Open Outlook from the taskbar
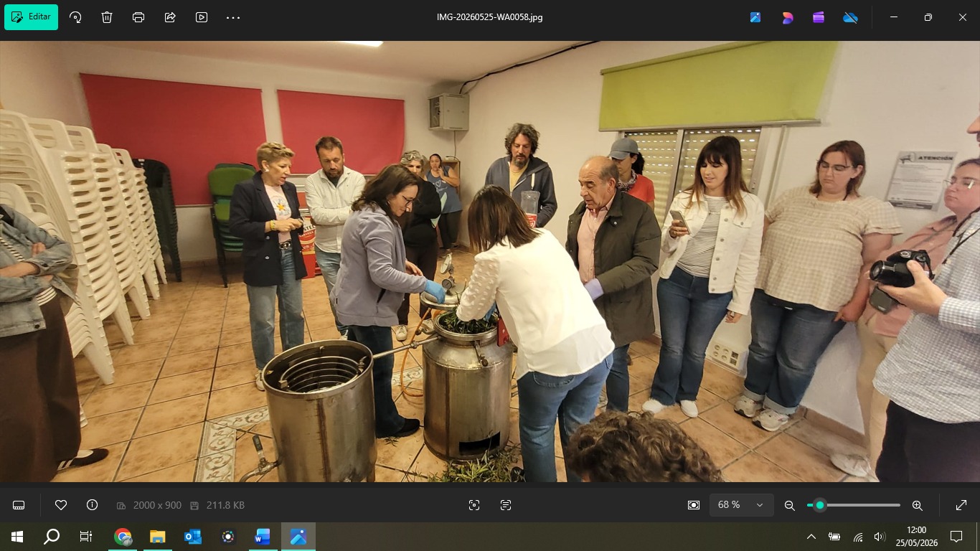 click(x=192, y=536)
